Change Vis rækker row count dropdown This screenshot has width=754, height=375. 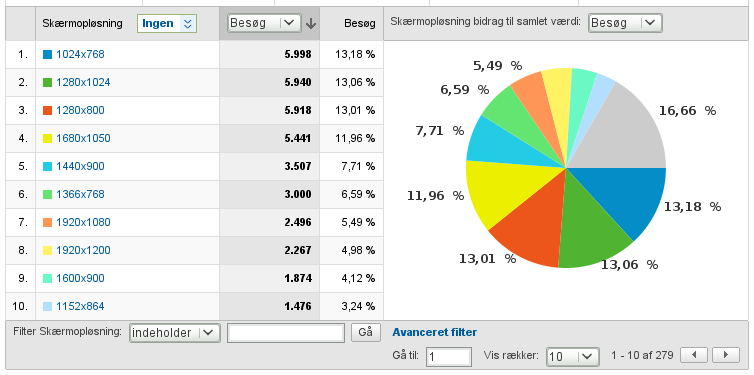tap(573, 357)
